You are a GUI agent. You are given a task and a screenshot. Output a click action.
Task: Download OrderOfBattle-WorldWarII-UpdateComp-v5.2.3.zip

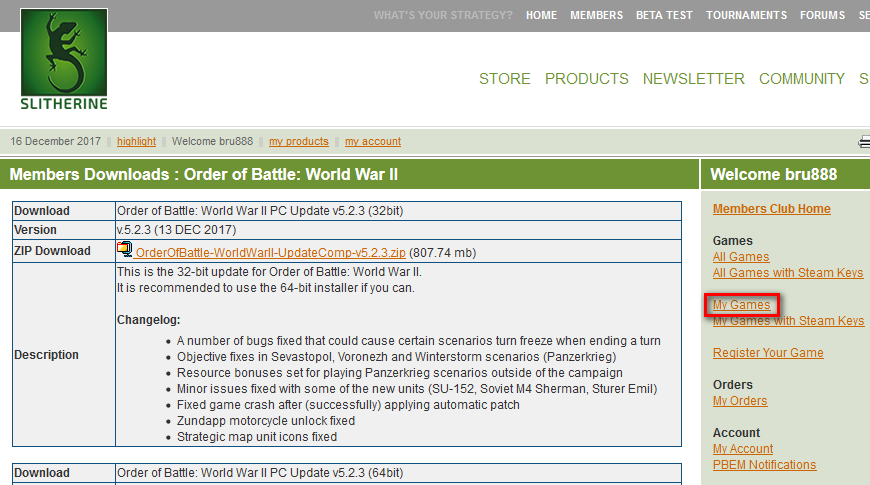270,252
